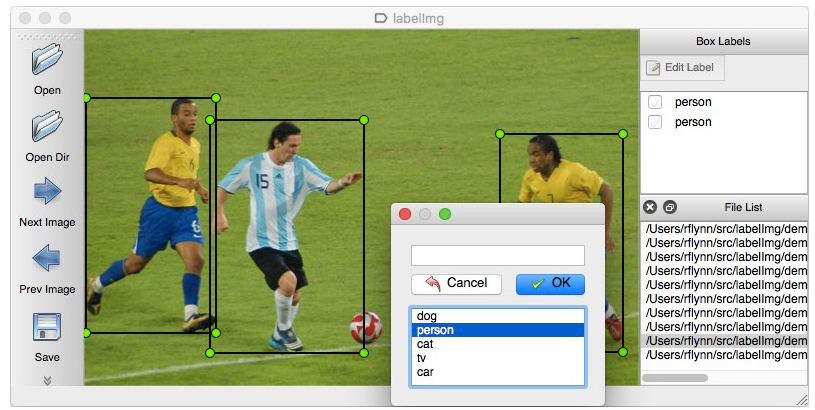The image size is (815, 410).
Task: Go back with Prev Image arrow
Action: pyautogui.click(x=47, y=258)
